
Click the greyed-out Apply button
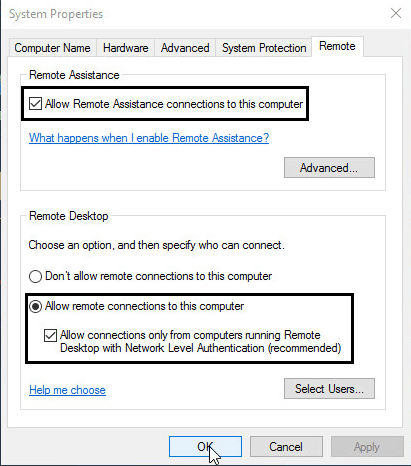coord(367,446)
